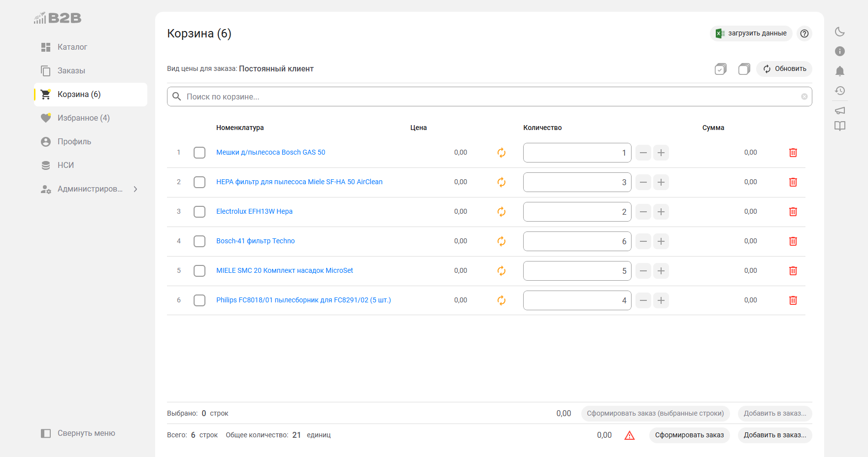The height and width of the screenshot is (457, 868).
Task: Check the Bosch-41 фильтр Techno checkbox
Action: pos(200,241)
